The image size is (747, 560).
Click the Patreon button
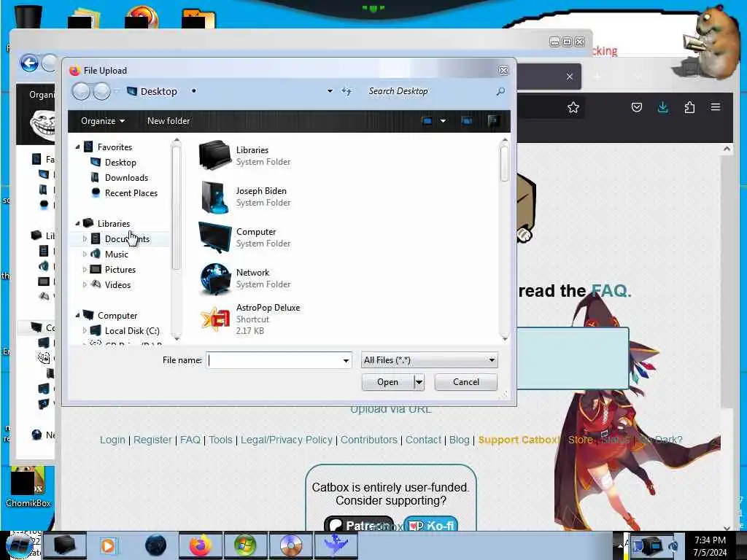(x=359, y=525)
